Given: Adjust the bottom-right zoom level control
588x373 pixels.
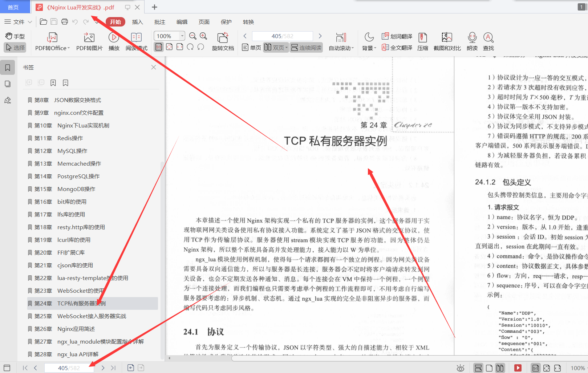Looking at the screenshot, I should 578,368.
